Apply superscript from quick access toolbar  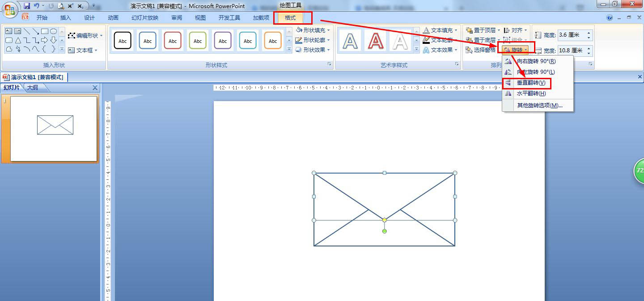(71, 6)
